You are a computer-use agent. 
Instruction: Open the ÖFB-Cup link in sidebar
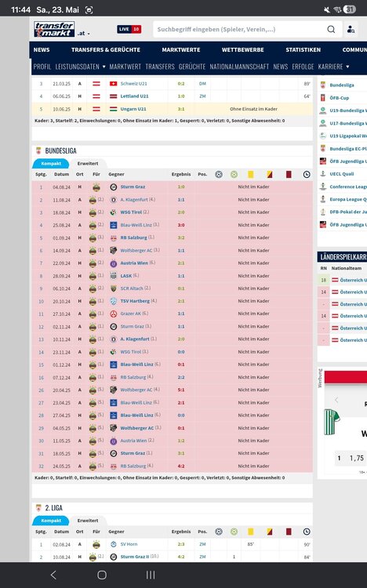(340, 98)
